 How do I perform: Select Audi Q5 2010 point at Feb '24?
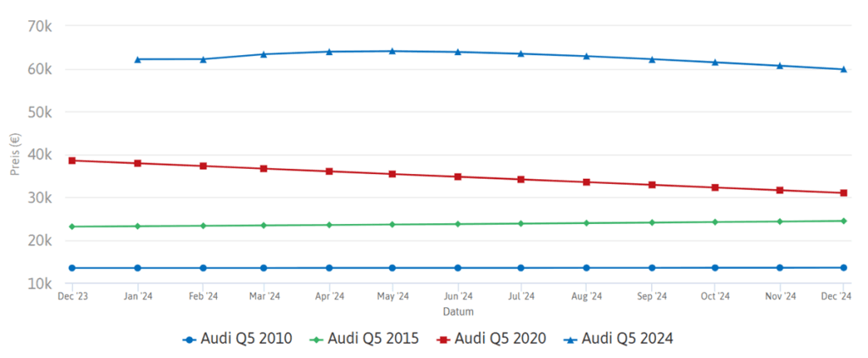pyautogui.click(x=203, y=268)
